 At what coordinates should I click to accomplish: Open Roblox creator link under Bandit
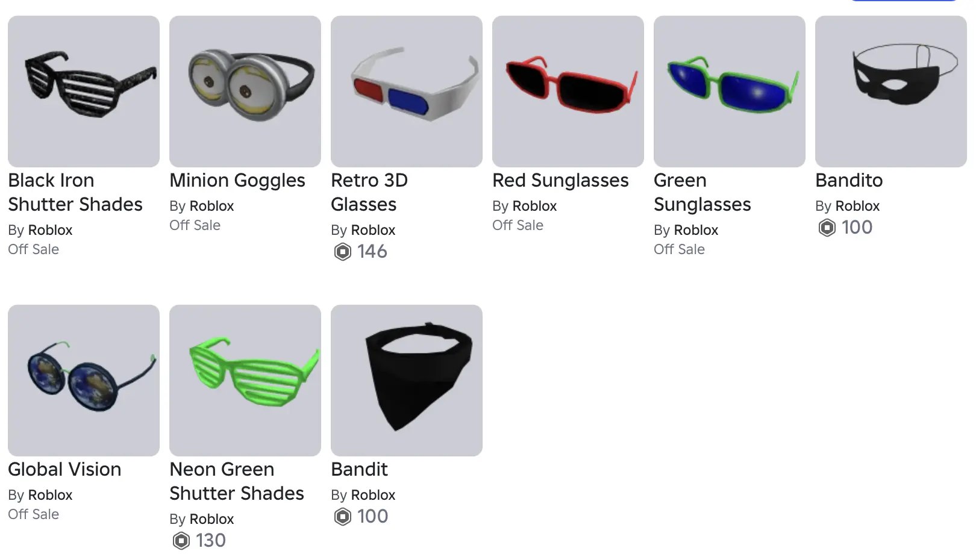[x=373, y=495]
